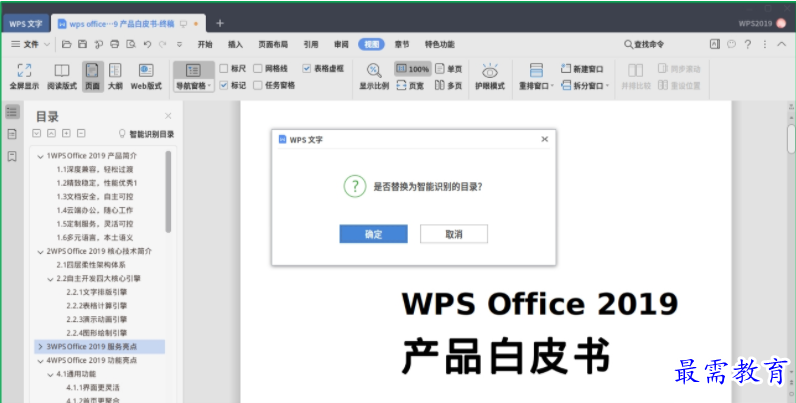The width and height of the screenshot is (796, 403).
Task: Open the 章节 ribbon tab
Action: coord(402,44)
